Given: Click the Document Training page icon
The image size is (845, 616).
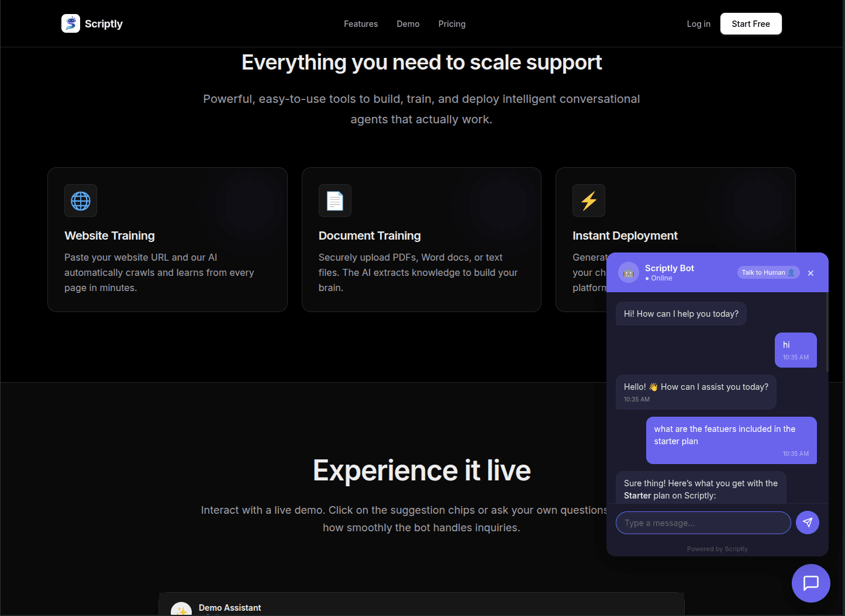Looking at the screenshot, I should pos(335,200).
